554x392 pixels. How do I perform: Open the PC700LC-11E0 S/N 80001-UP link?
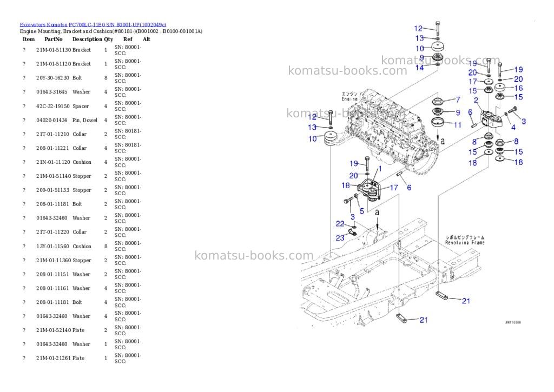click(x=117, y=25)
